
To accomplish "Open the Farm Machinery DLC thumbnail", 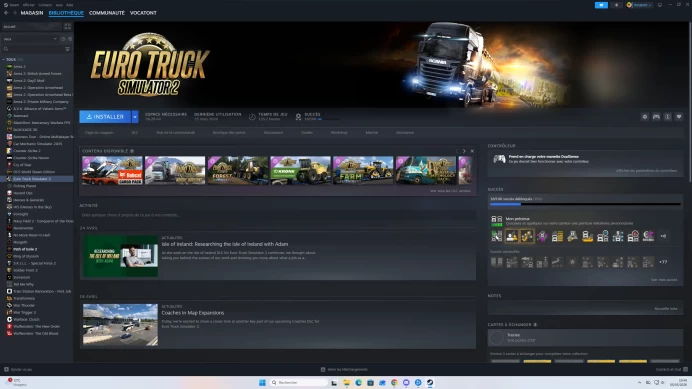I will [363, 170].
